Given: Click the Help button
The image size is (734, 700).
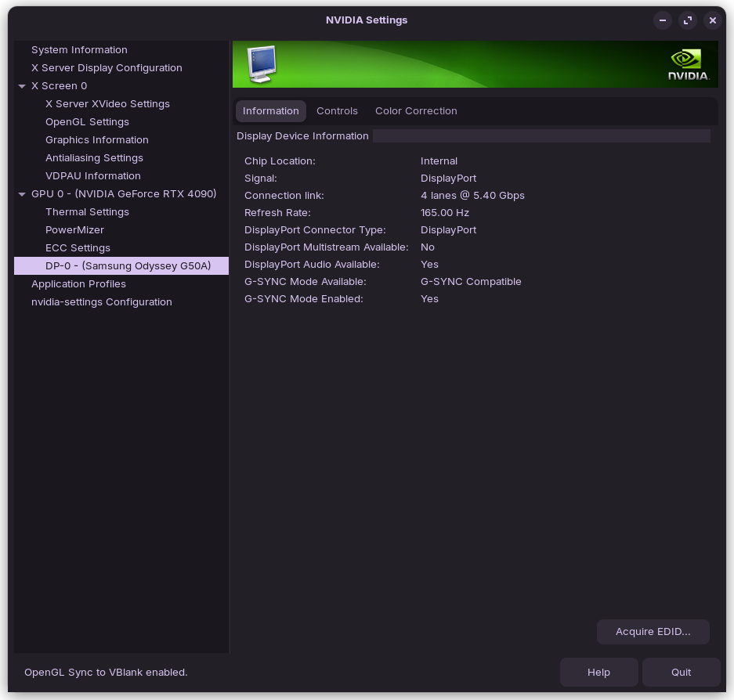Looking at the screenshot, I should point(598,672).
